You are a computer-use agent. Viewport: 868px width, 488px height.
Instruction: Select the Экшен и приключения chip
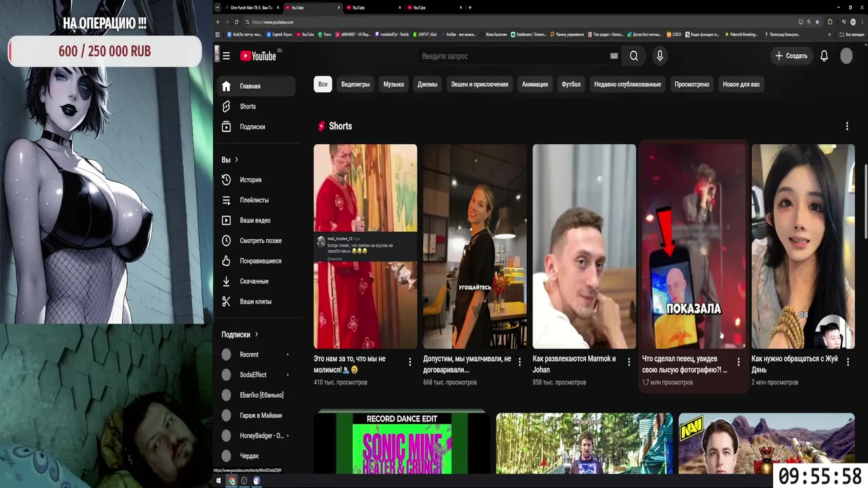pos(479,84)
